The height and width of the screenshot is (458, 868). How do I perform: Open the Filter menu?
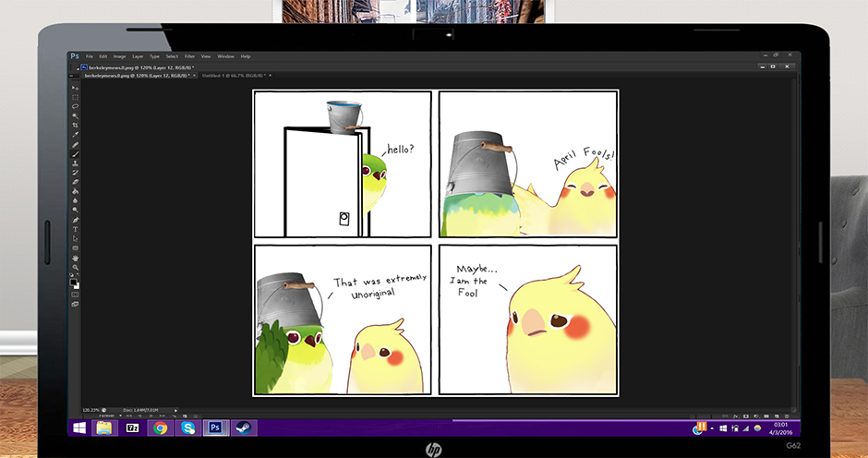tap(189, 56)
